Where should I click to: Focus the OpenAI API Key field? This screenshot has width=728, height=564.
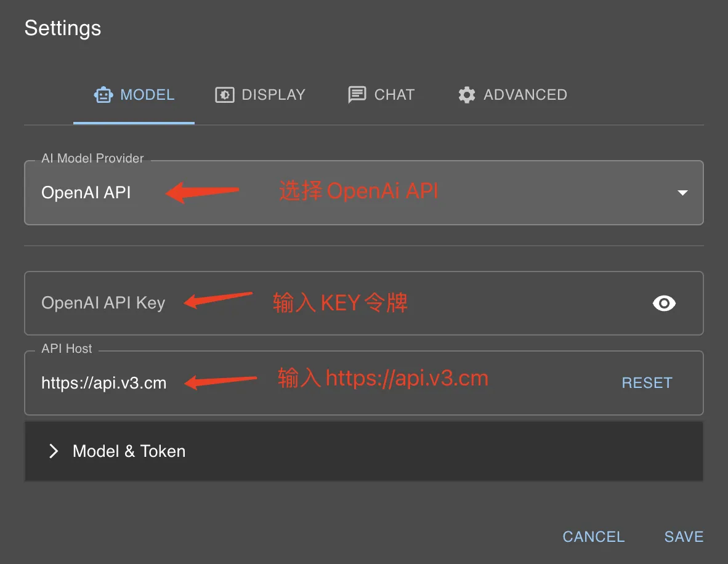[363, 303]
